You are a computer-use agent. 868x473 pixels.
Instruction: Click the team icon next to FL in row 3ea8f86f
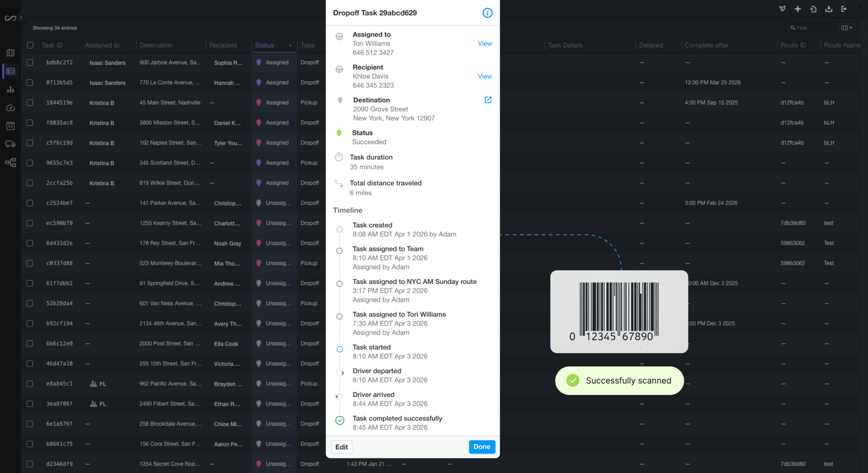pos(94,404)
